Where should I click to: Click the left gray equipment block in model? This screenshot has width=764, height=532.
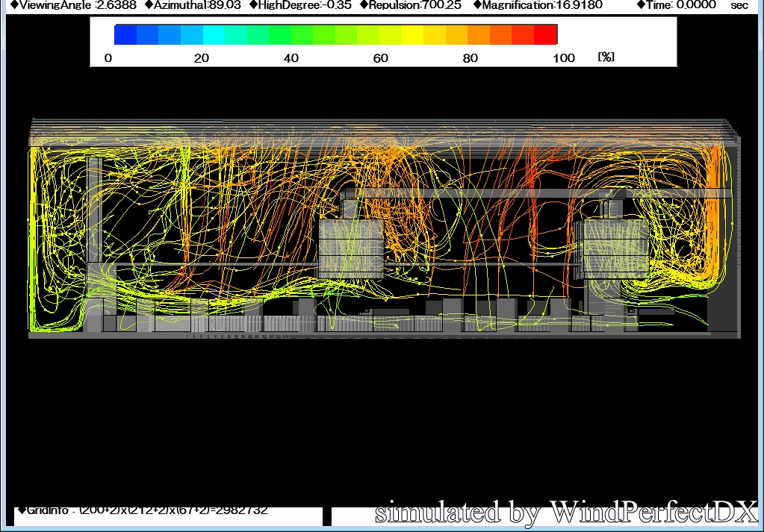[x=351, y=248]
